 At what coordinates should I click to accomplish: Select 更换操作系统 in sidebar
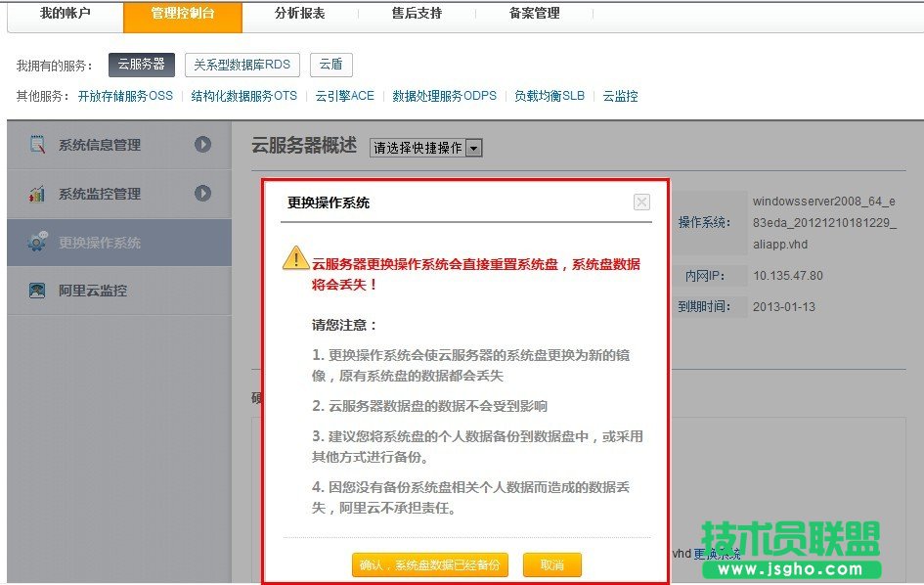click(119, 243)
